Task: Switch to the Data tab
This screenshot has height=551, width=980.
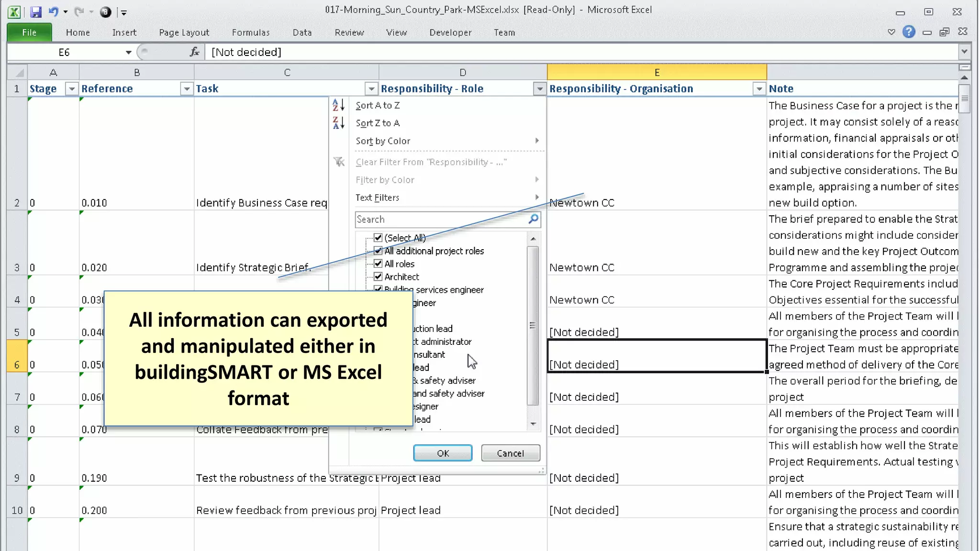Action: click(x=302, y=33)
